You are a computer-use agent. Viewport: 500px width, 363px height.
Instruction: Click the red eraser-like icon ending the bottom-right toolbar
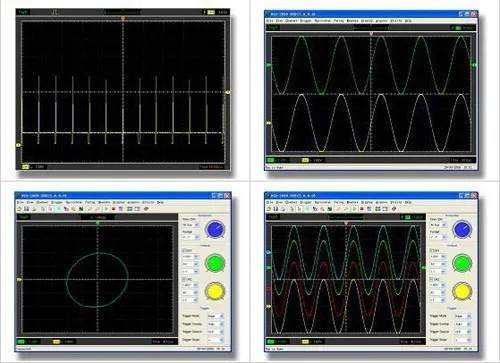pos(394,209)
